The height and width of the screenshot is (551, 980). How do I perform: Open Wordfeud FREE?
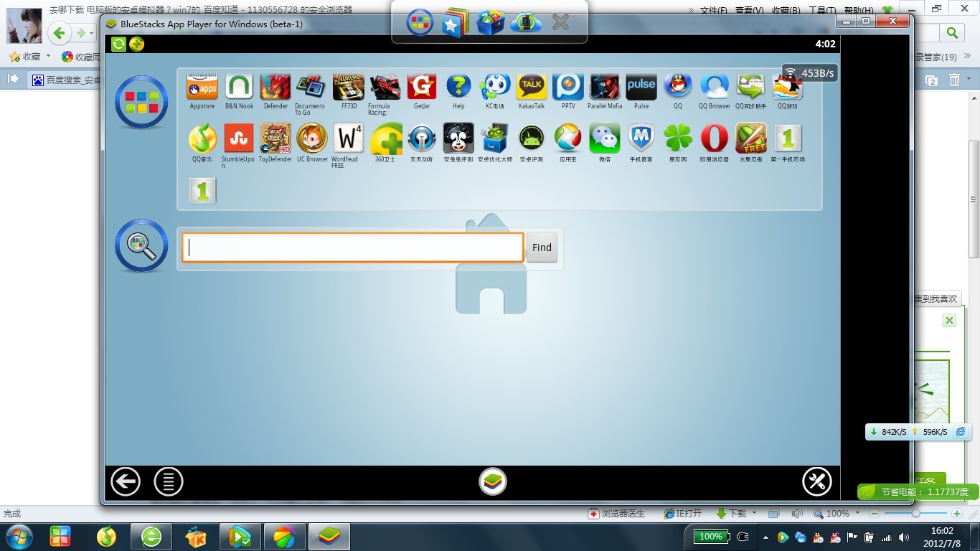tap(349, 138)
